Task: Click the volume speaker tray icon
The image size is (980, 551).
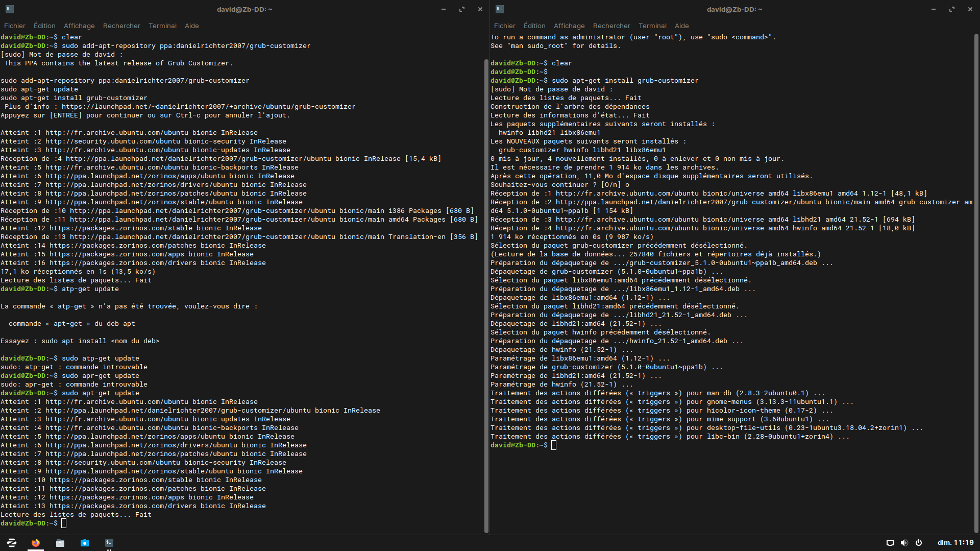Action: pyautogui.click(x=904, y=543)
